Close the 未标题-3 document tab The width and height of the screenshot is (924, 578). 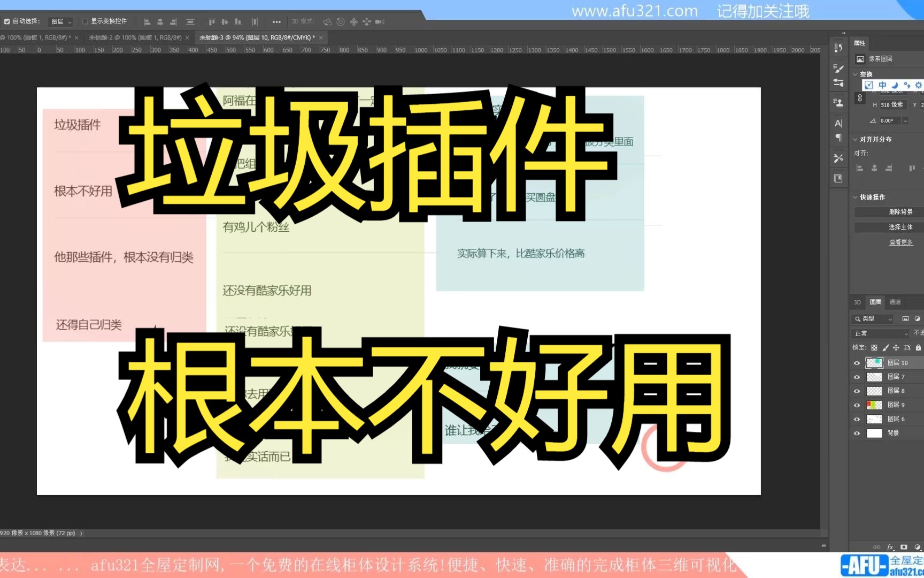(321, 38)
